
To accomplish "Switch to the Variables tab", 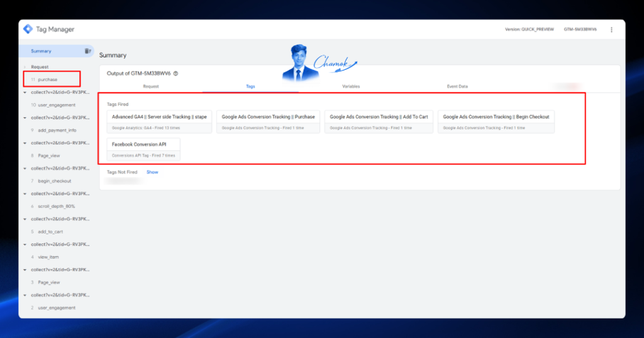I will [x=351, y=86].
